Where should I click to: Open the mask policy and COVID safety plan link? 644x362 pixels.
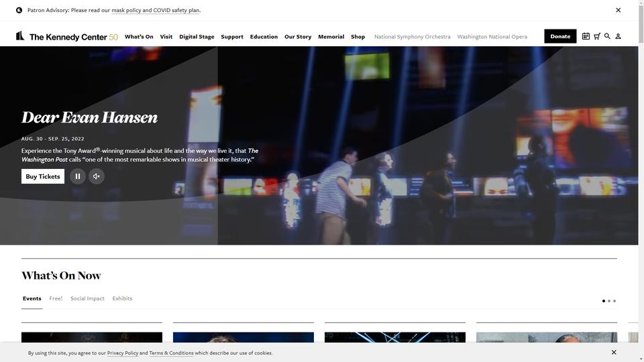pyautogui.click(x=156, y=10)
